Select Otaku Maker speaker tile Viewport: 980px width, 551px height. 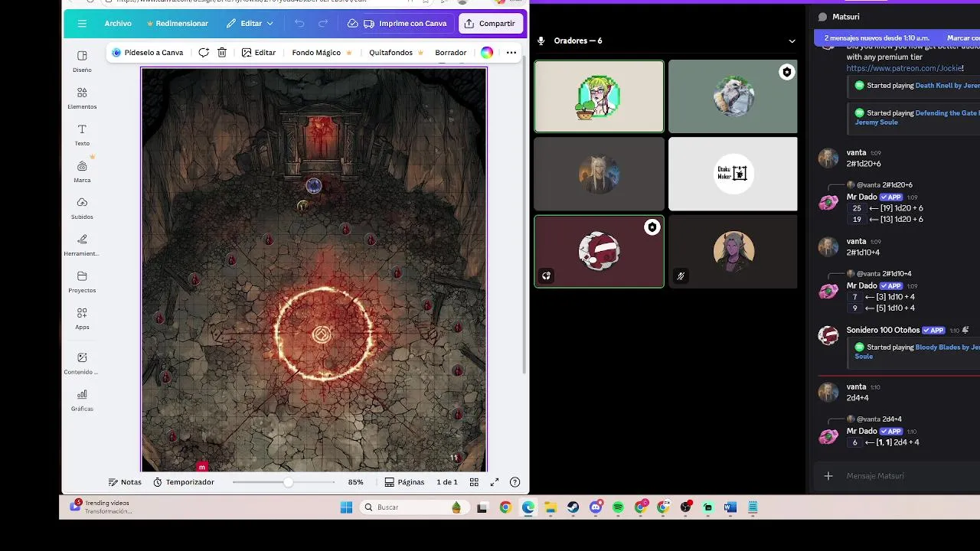pyautogui.click(x=733, y=174)
